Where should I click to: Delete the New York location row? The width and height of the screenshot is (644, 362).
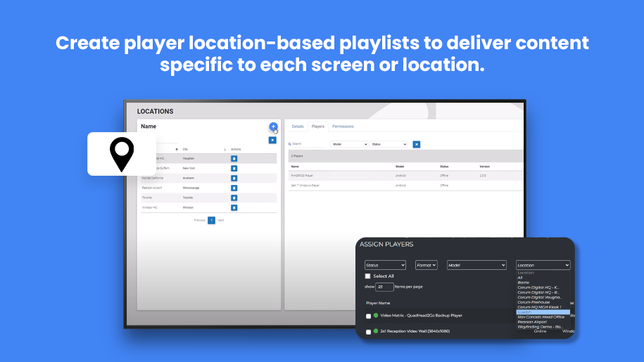(234, 169)
